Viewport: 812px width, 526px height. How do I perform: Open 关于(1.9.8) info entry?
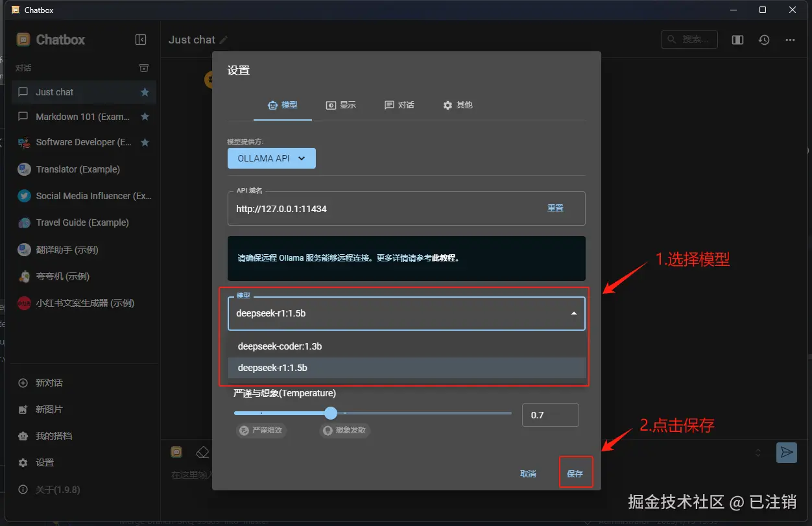click(84, 490)
